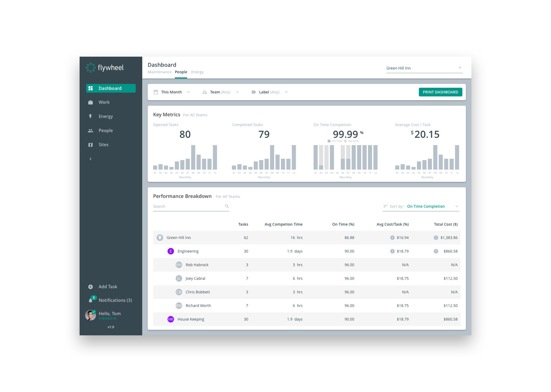Click Tom's profile avatar

click(90, 315)
